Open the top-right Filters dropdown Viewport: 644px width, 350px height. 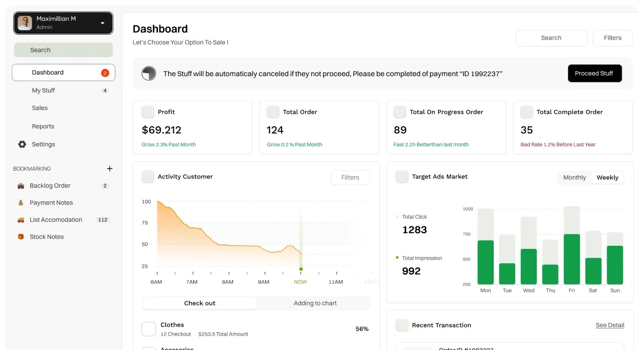click(612, 38)
